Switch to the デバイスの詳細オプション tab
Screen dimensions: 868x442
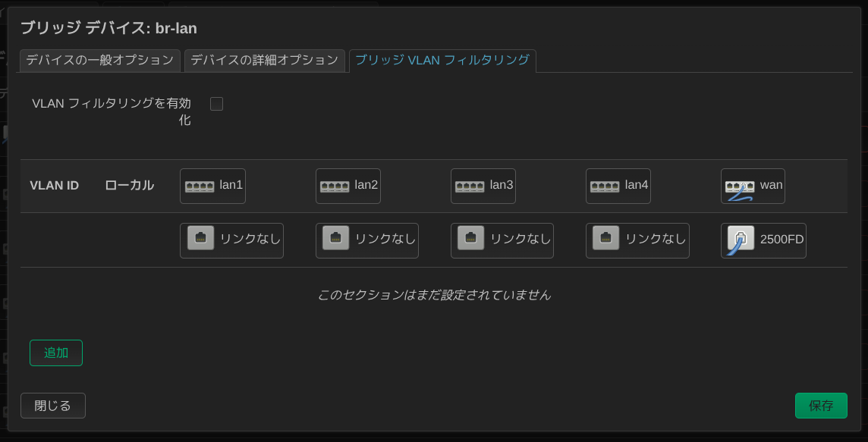click(x=265, y=61)
